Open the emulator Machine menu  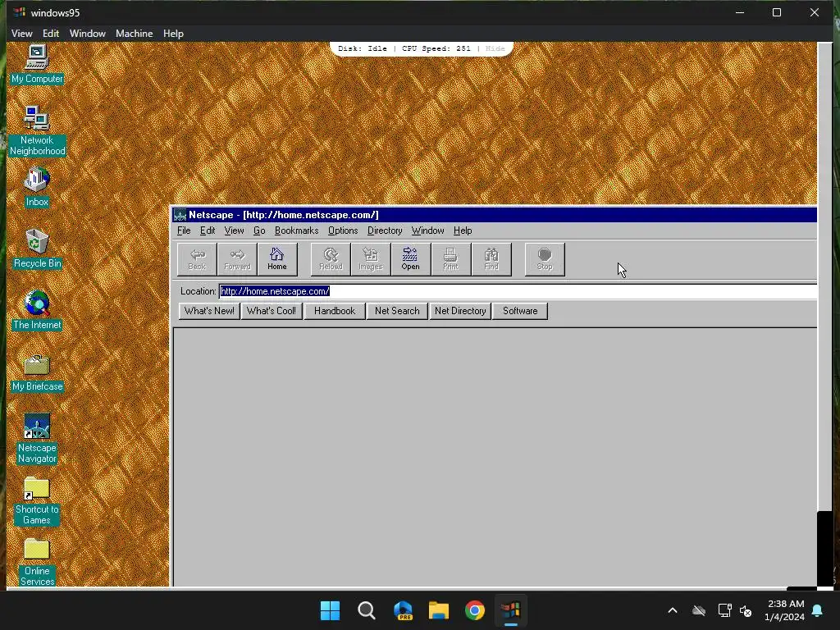coord(134,33)
